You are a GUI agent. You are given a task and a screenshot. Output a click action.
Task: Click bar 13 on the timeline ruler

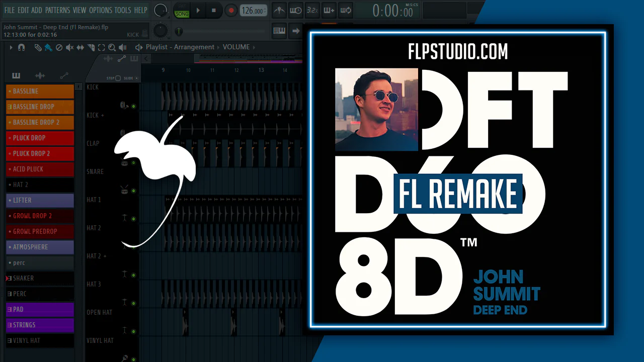[x=261, y=70]
